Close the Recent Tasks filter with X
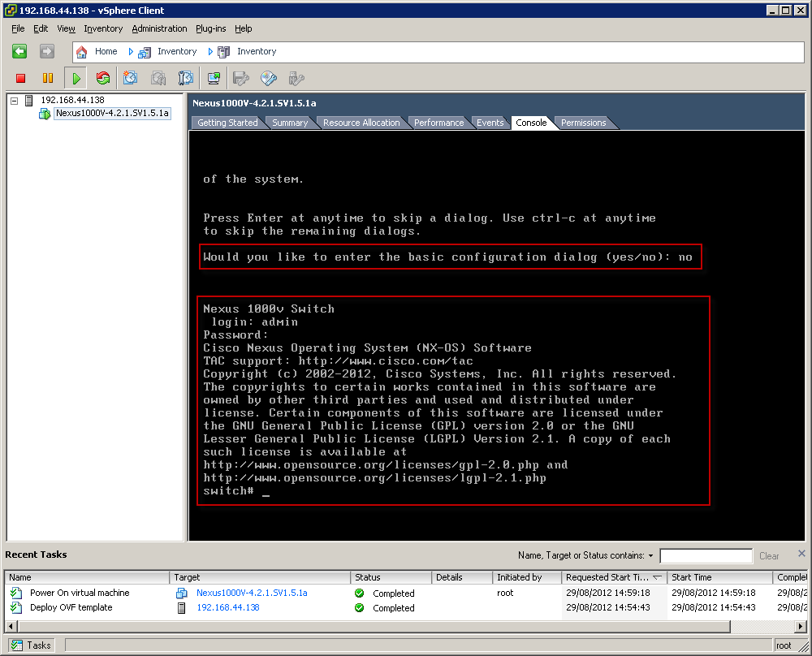 point(801,554)
